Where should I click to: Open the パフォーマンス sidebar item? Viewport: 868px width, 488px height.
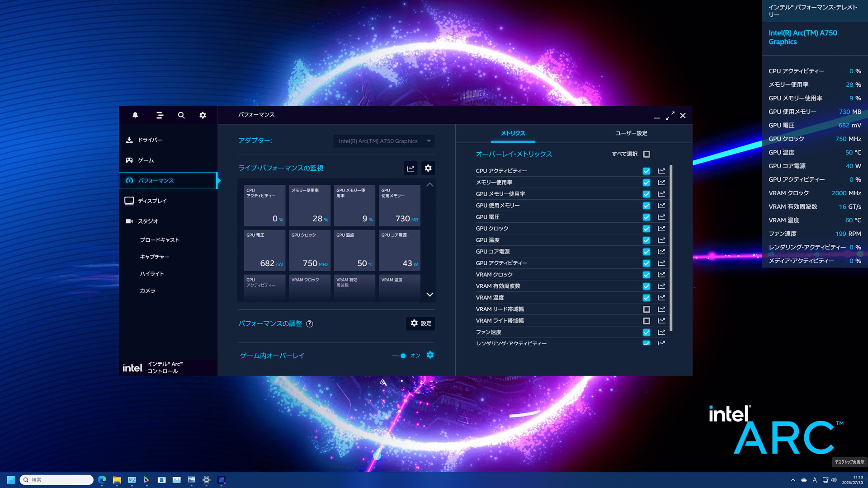point(168,181)
